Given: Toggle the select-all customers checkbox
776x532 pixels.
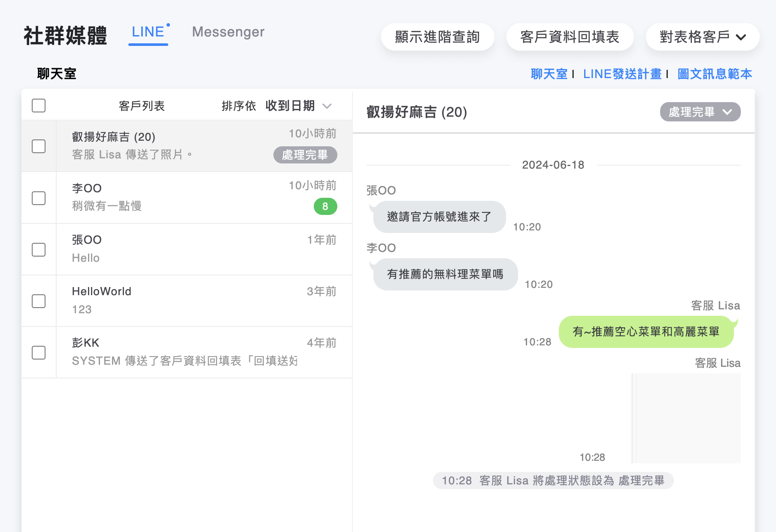Looking at the screenshot, I should coord(39,106).
